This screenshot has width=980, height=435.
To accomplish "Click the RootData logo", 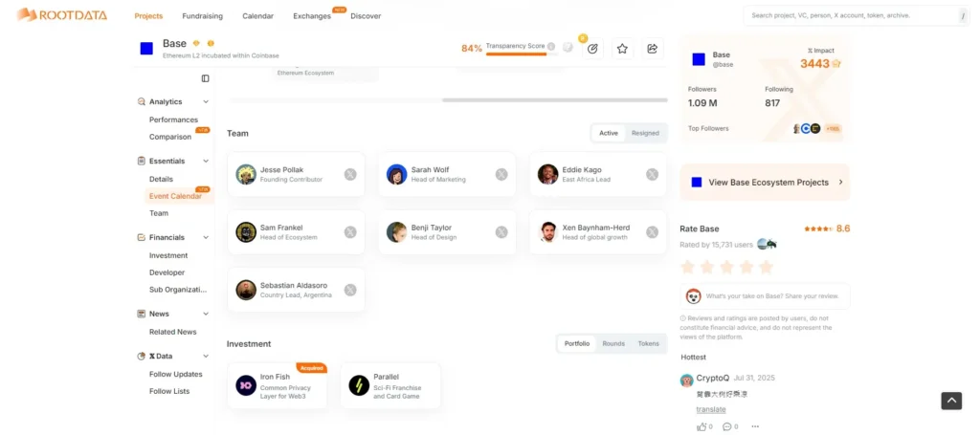I will pos(61,15).
